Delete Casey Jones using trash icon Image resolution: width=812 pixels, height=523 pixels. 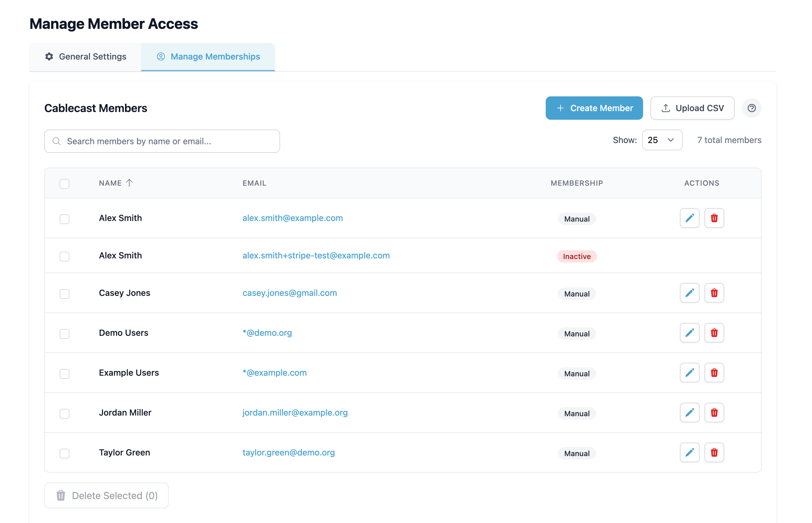(714, 293)
